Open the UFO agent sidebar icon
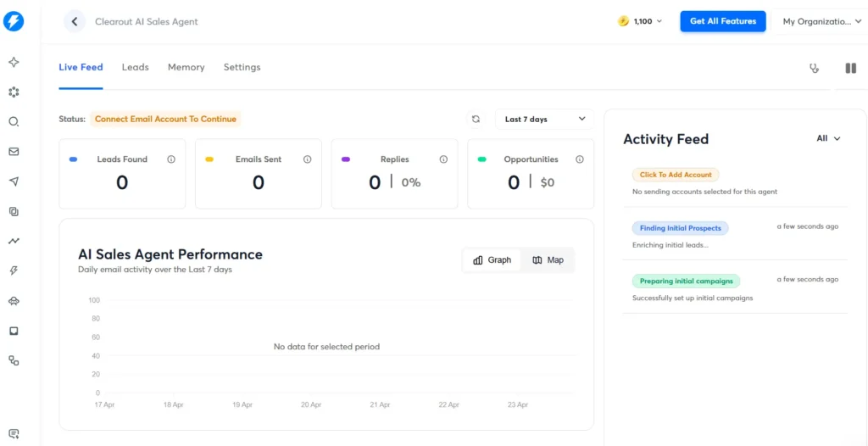The width and height of the screenshot is (868, 446). click(14, 301)
